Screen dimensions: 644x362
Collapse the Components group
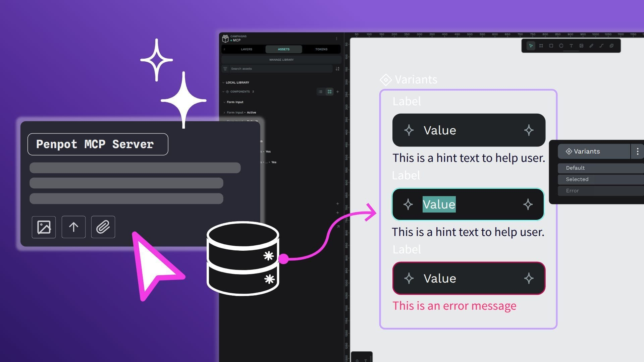tap(223, 92)
